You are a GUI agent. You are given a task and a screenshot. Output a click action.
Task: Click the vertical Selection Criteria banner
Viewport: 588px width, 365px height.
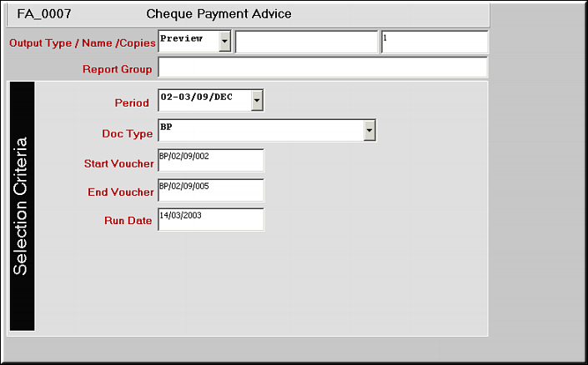(22, 206)
